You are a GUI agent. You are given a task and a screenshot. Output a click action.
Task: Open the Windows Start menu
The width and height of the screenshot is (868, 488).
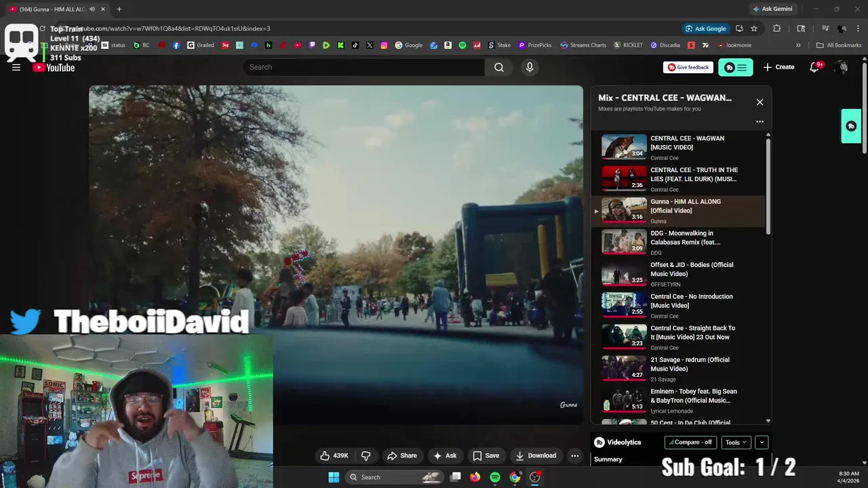pos(334,477)
